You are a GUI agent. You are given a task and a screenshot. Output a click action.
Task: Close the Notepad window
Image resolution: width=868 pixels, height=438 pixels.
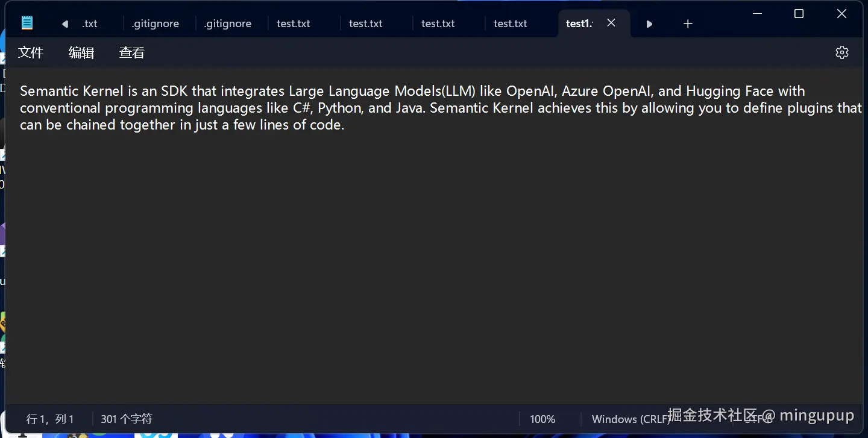[x=841, y=13]
